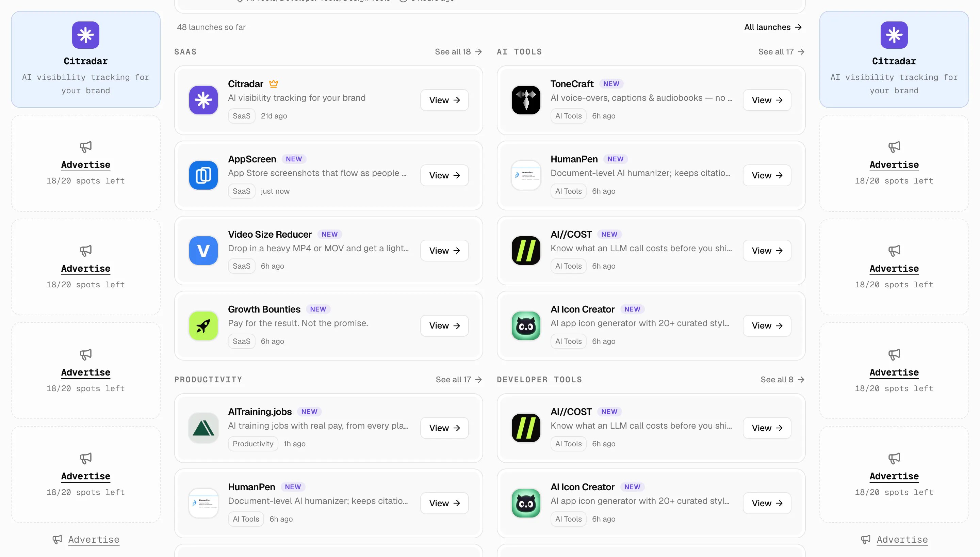
Task: Click Citradar asterisk icon in left sidebar ad
Action: tap(86, 35)
